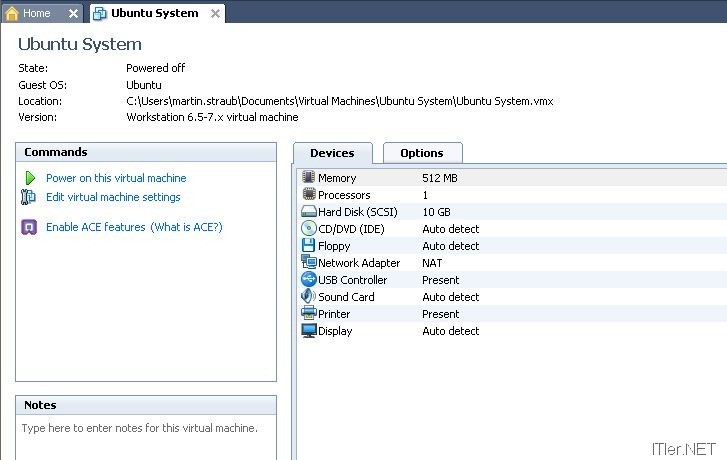The width and height of the screenshot is (727, 460).
Task: Select the Hard Disk (SCSI) label
Action: (357, 212)
